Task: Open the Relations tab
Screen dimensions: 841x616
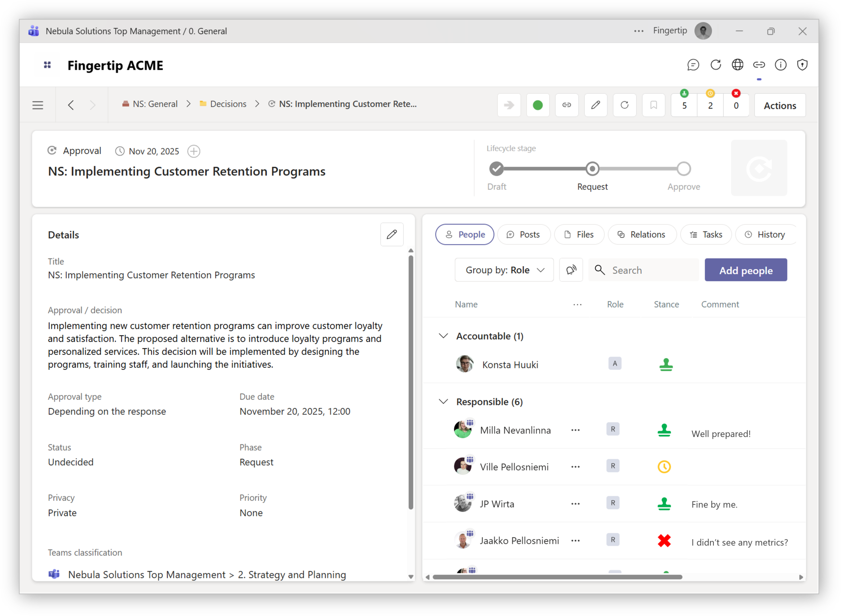Action: [642, 234]
